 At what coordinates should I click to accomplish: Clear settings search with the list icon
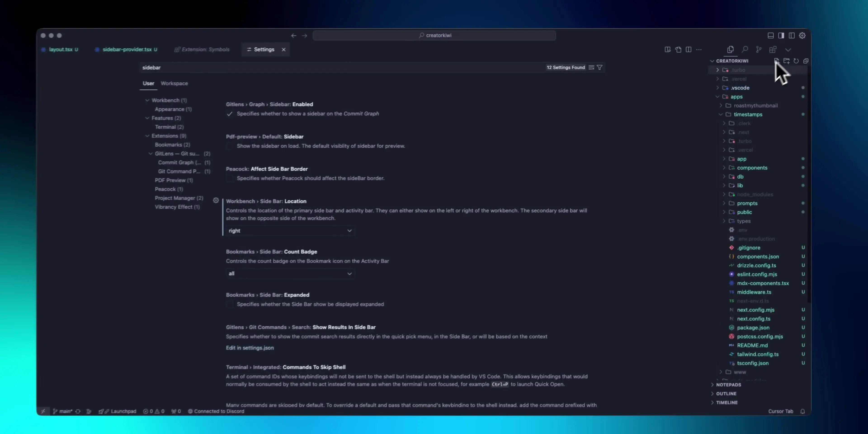tap(591, 67)
